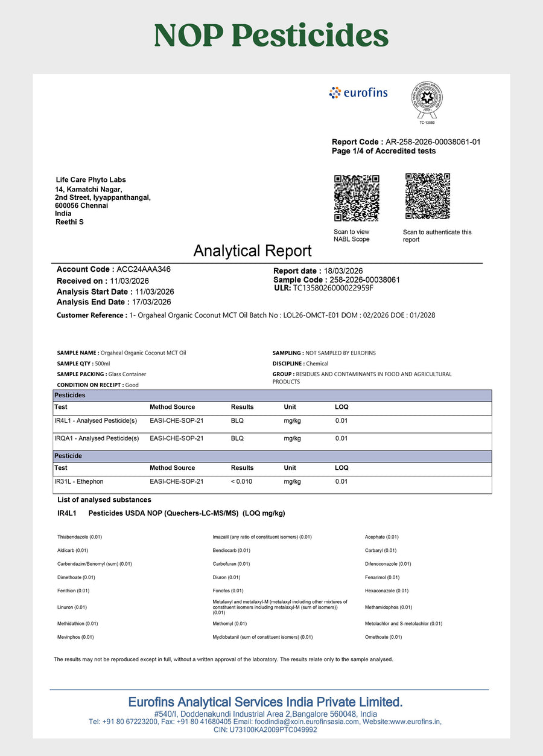Click the Sample Code 258-2026-00038061 value
This screenshot has width=543, height=756.
(362, 280)
